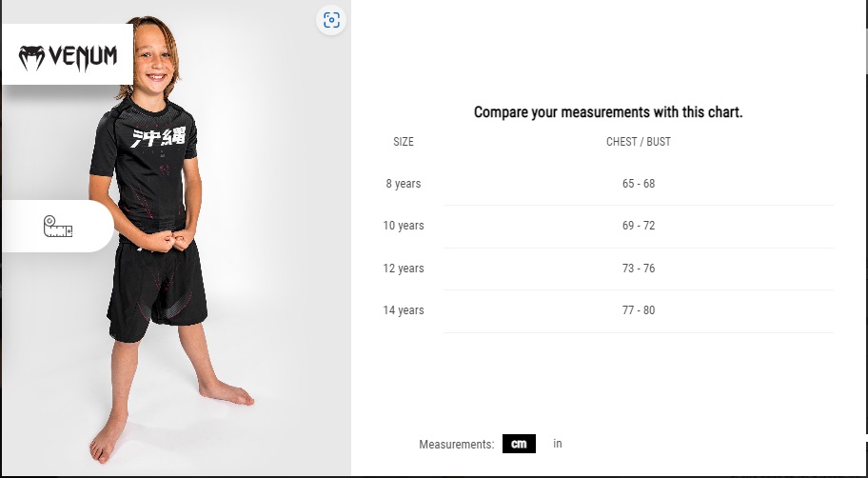
Task: Select the 8 years size row
Action: [608, 184]
